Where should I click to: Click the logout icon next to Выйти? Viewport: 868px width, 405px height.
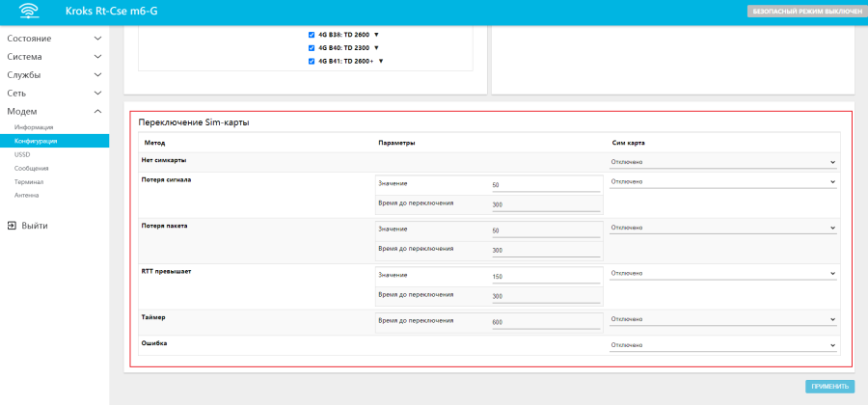[12, 226]
